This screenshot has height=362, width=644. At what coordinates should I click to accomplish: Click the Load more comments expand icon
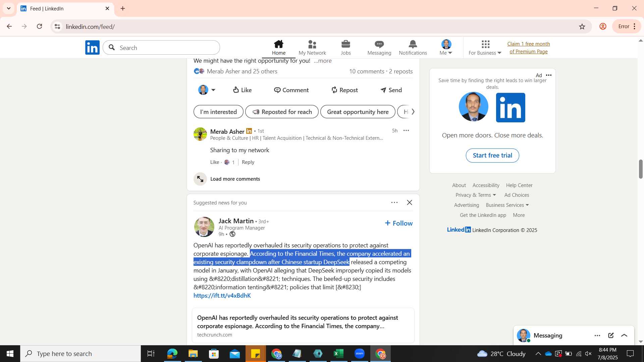tap(200, 179)
